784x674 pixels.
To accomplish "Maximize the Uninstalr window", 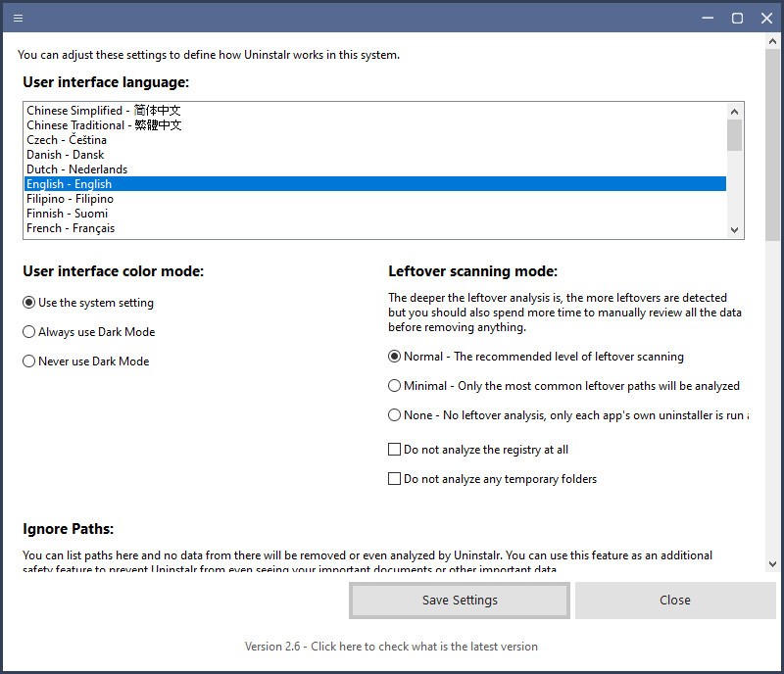I will [737, 19].
